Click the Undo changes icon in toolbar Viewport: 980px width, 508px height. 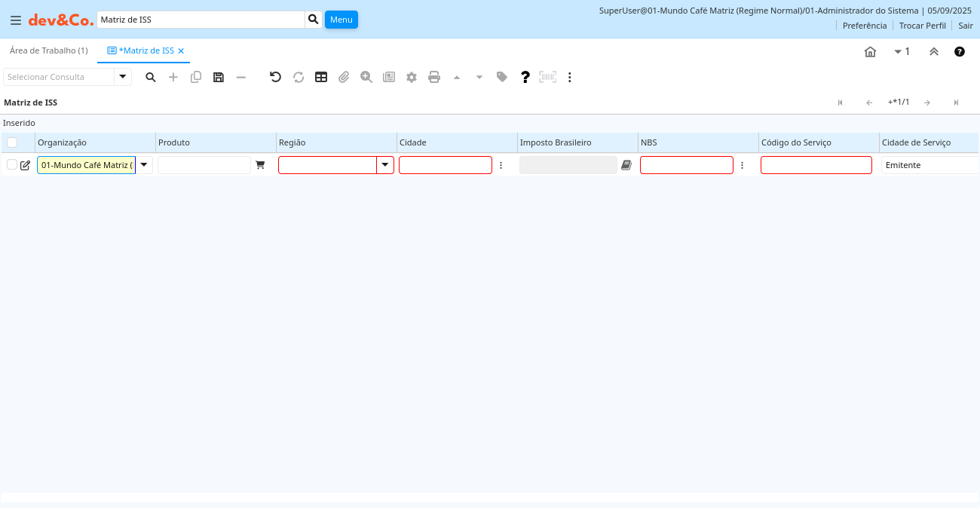[x=275, y=77]
